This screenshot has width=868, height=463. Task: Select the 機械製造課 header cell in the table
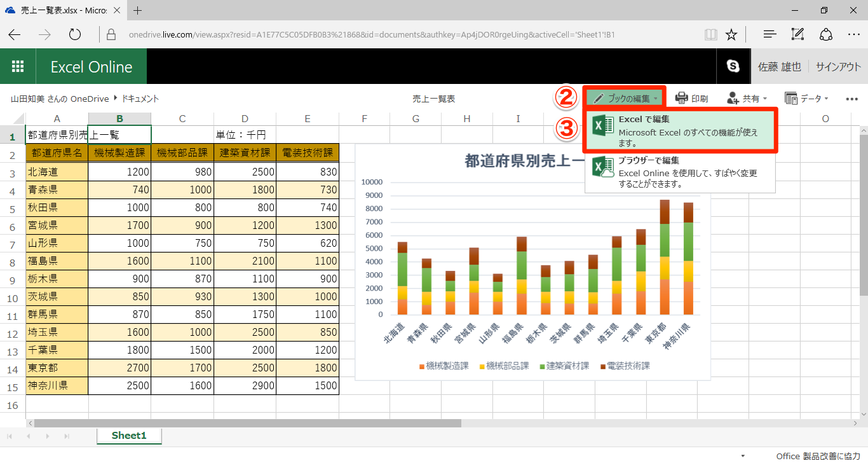click(119, 153)
